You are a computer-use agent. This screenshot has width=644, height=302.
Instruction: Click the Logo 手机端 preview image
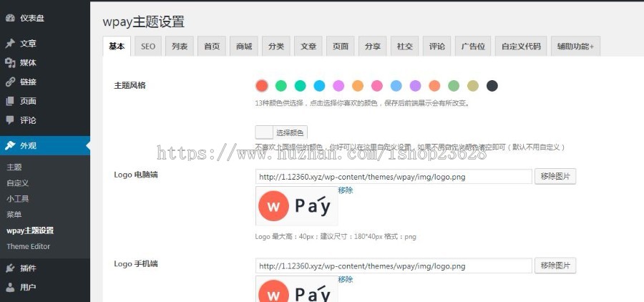coord(296,289)
